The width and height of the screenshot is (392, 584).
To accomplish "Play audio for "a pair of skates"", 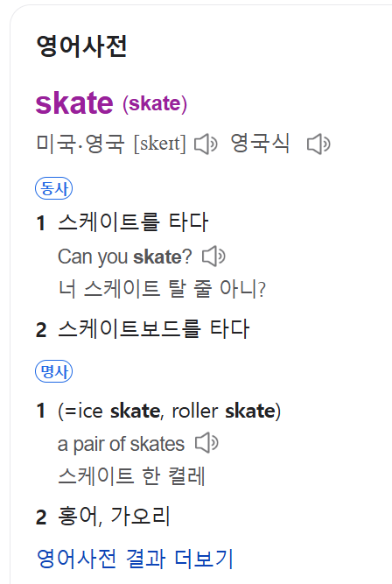I will (x=206, y=443).
